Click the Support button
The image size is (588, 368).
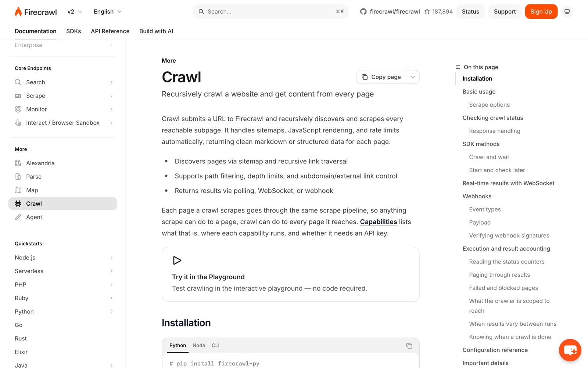click(x=505, y=12)
